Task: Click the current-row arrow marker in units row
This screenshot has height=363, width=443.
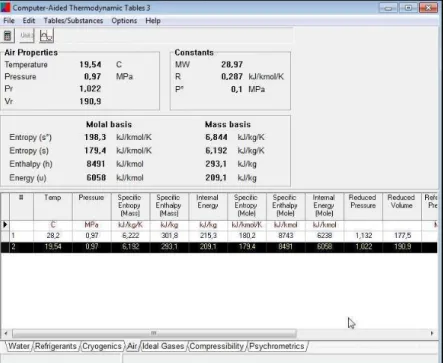Action: [5, 225]
